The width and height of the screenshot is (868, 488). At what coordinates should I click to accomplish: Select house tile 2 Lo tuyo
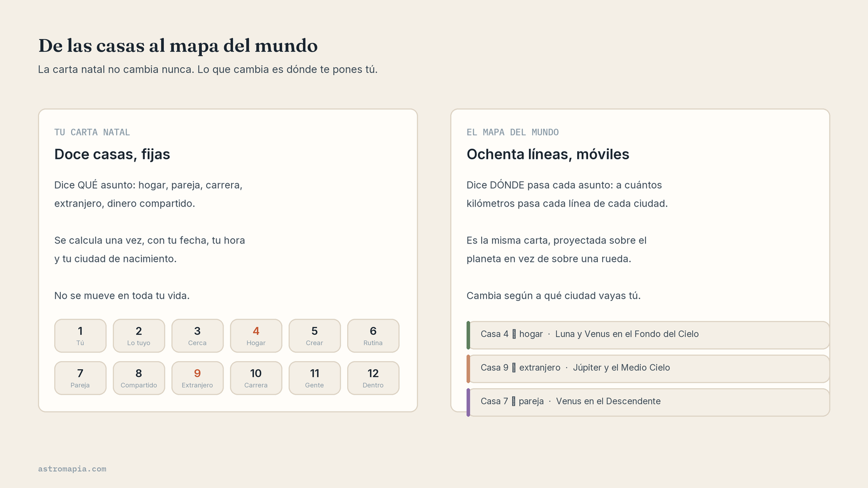coord(139,336)
